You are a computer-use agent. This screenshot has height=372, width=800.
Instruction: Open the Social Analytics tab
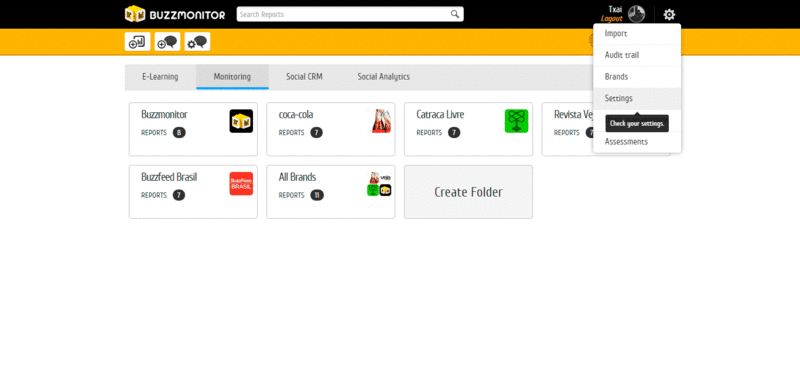point(384,77)
